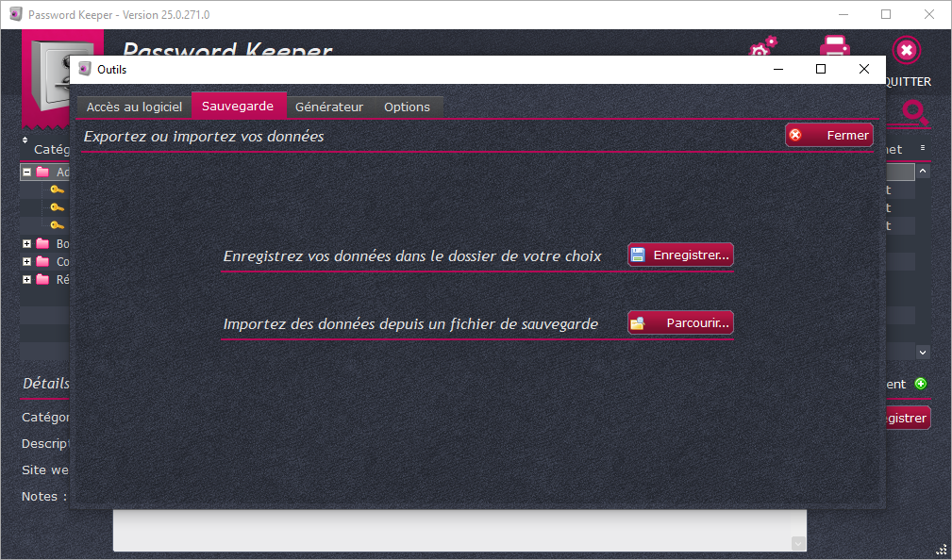Click the Enregistrer... export button
Image resolution: width=952 pixels, height=560 pixels.
coord(680,255)
